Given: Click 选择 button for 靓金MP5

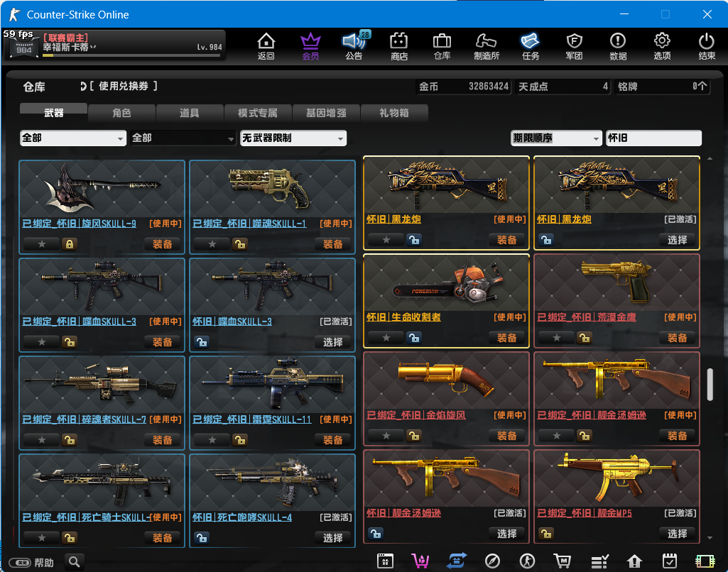Looking at the screenshot, I should (678, 534).
